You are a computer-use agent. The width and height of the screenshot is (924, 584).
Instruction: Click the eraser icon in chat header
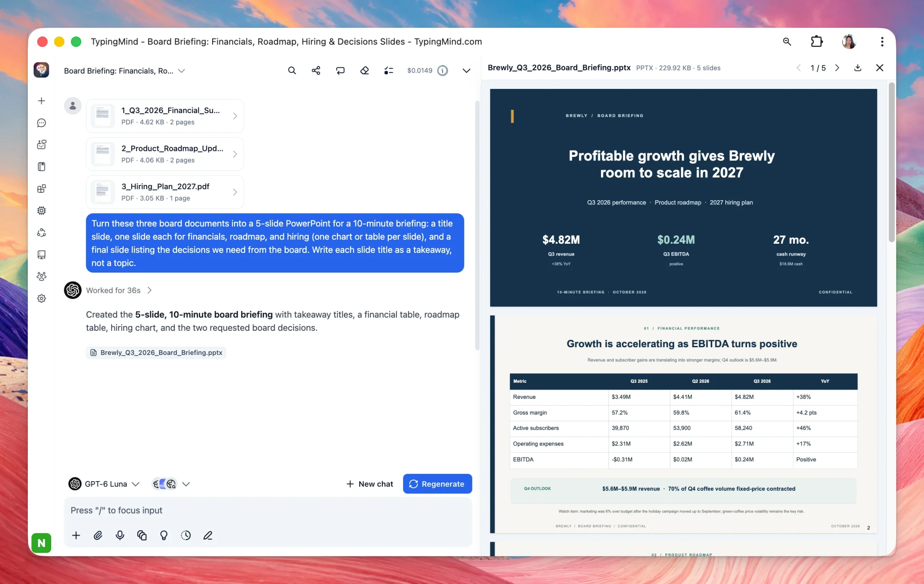[x=364, y=70]
